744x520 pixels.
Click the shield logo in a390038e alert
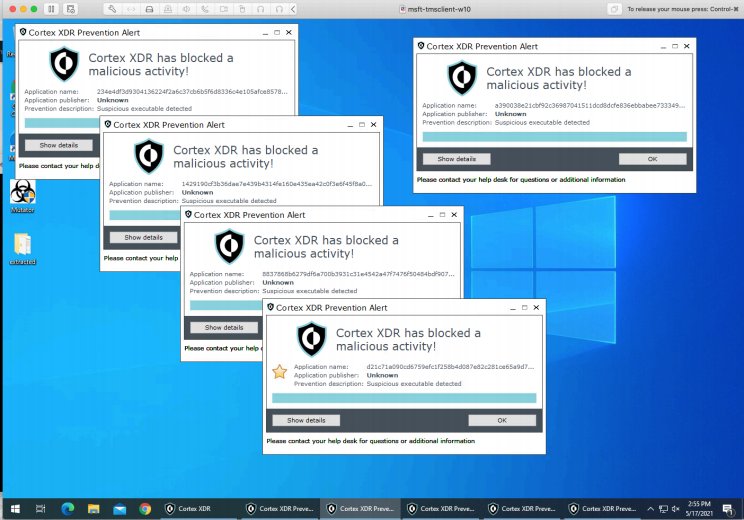(x=462, y=77)
